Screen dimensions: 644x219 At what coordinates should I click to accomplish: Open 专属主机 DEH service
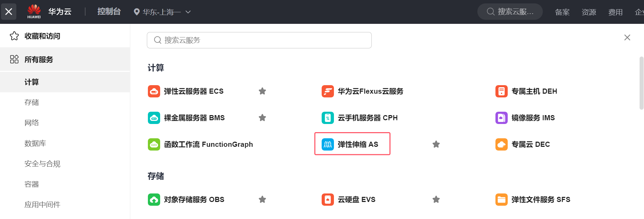pos(534,91)
